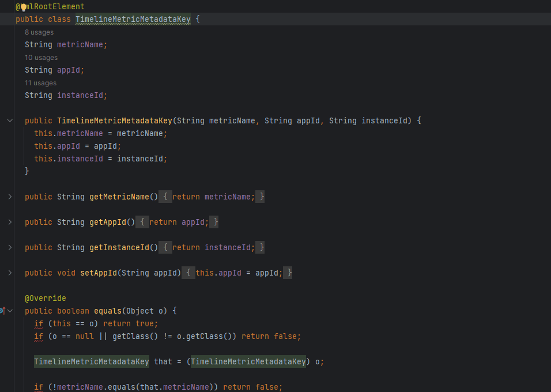Click "this.instanceId" in the constructor body

[69, 159]
